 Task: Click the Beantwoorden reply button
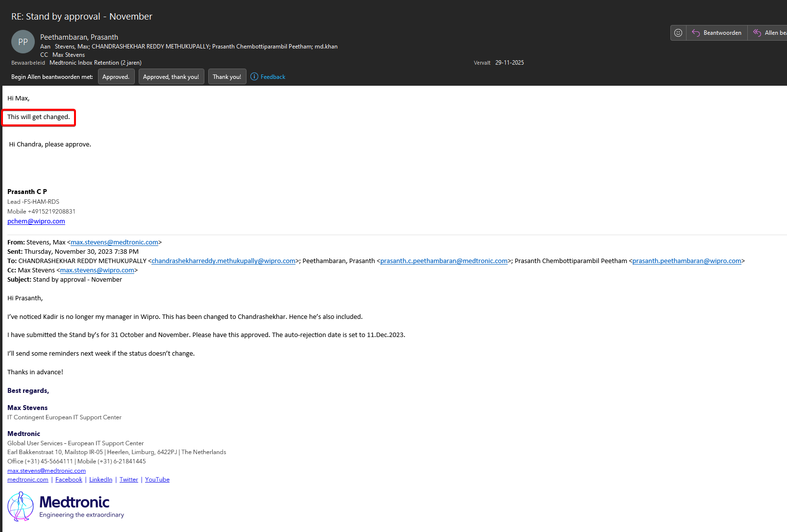[717, 33]
